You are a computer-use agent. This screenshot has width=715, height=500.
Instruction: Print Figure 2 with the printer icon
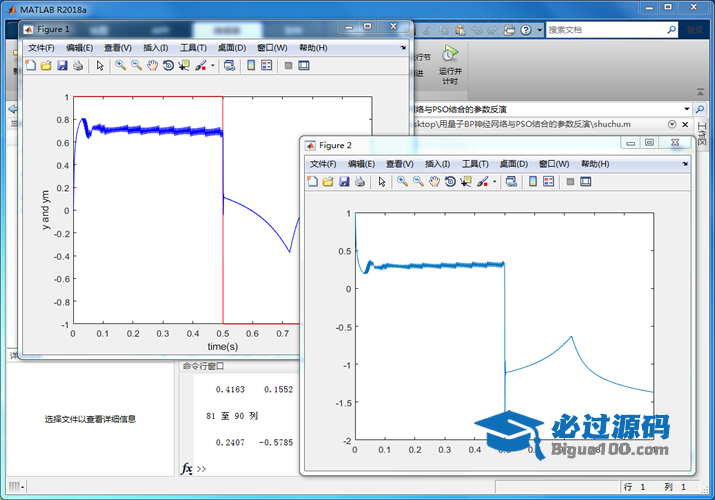360,182
